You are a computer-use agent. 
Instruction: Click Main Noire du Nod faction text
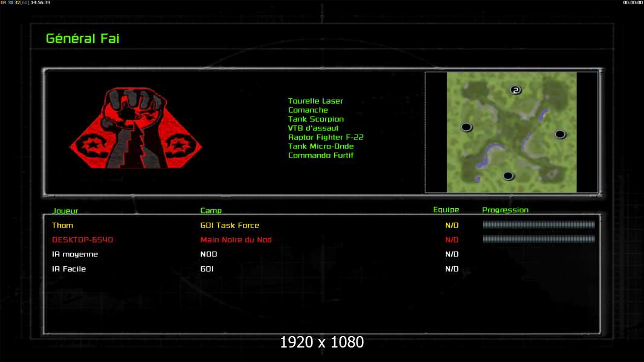[236, 240]
